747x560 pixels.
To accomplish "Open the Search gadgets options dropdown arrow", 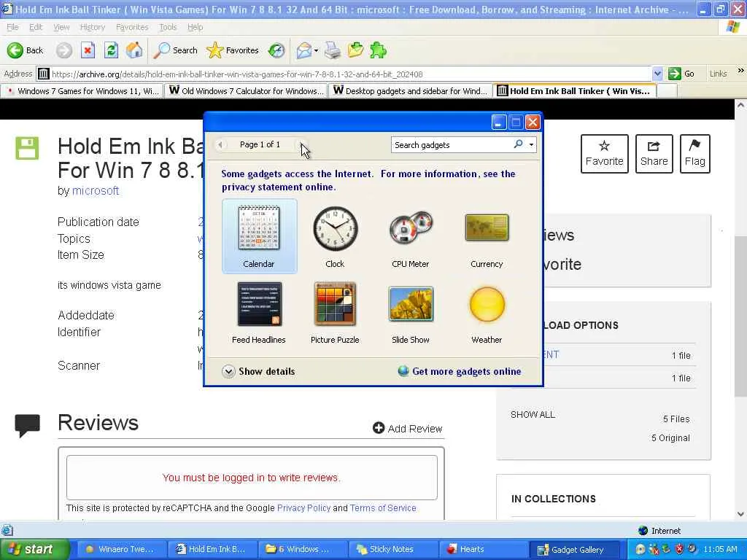I will click(531, 144).
